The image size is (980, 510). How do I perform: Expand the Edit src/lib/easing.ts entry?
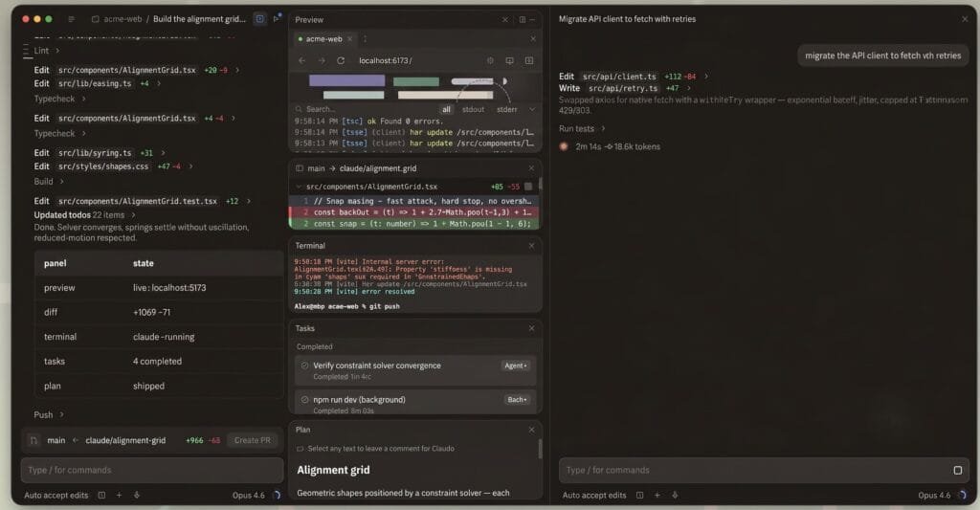tap(97, 83)
